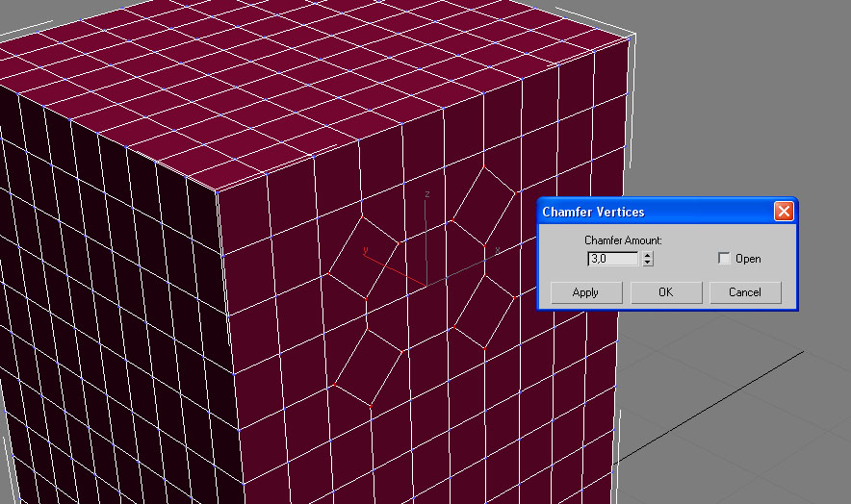Screen dimensions: 851x504
Task: Select the lower-left chamfered diamond polygon
Action: tap(369, 367)
